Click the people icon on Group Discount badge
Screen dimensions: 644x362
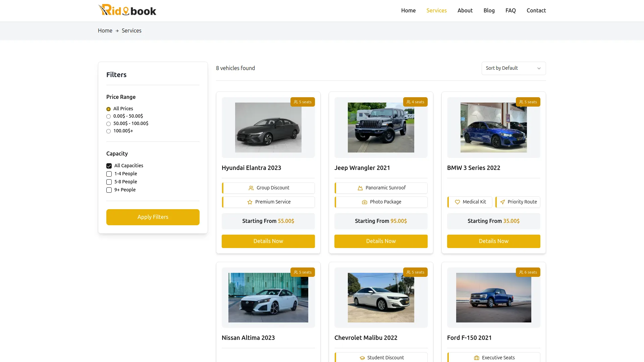(x=252, y=188)
